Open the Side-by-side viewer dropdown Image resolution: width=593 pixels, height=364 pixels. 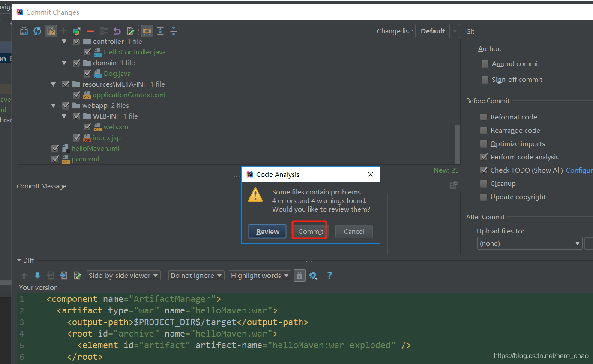tap(123, 275)
